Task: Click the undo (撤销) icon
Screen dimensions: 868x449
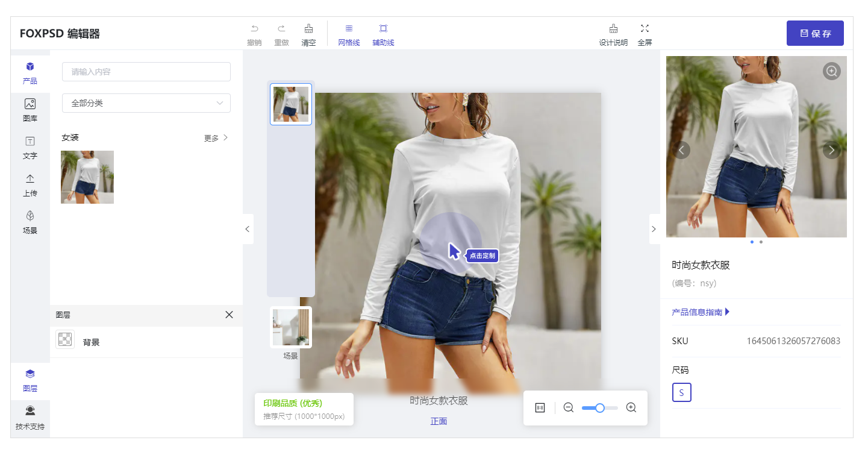Action: click(x=254, y=28)
